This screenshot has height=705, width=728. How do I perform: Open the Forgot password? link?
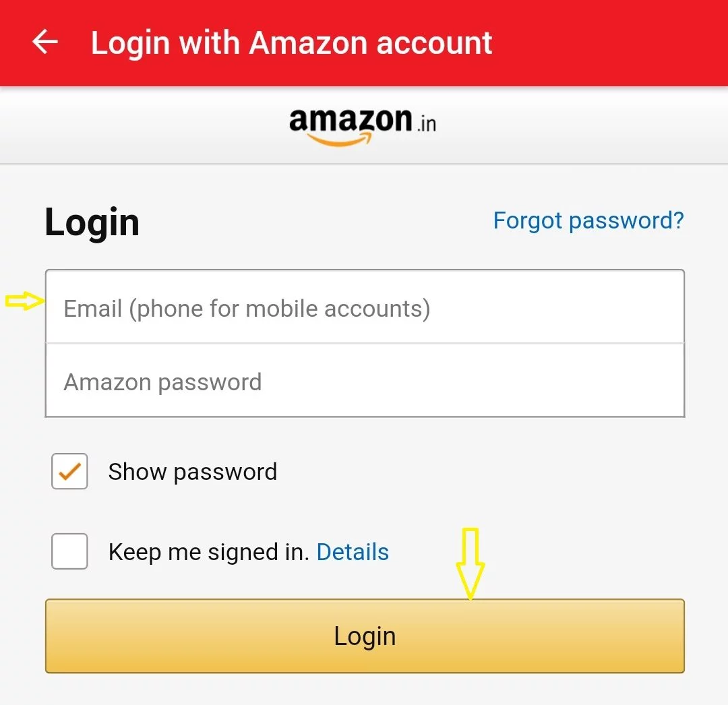588,220
